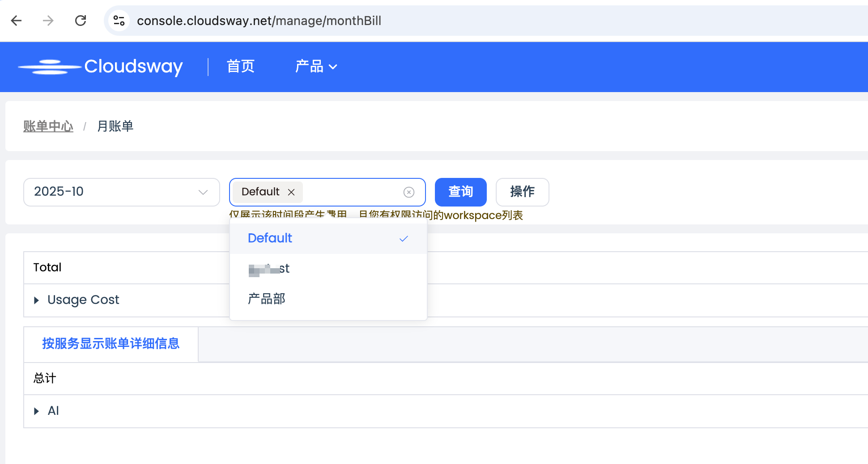Screen dimensions: 868x464
Task: Click the Cloudsway logo
Action: pos(101,66)
